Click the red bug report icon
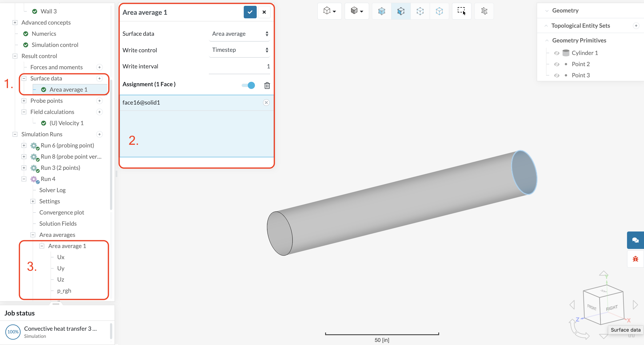This screenshot has height=345, width=644. coord(635,259)
